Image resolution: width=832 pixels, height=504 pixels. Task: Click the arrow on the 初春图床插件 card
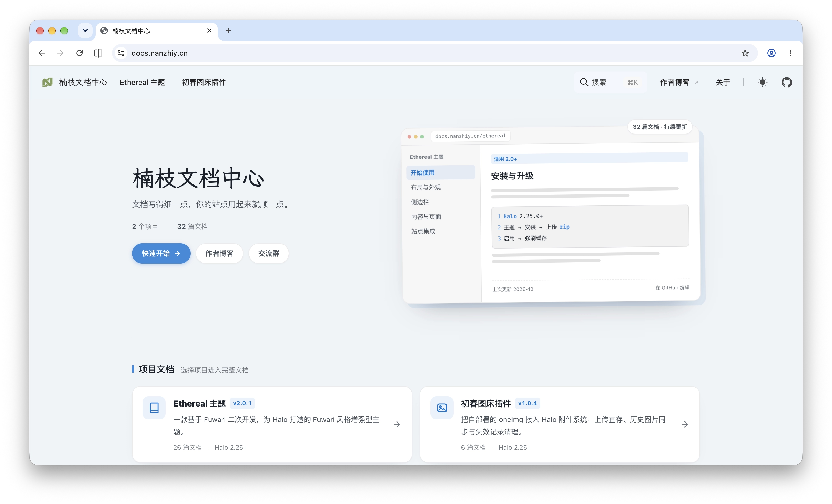pyautogui.click(x=684, y=424)
